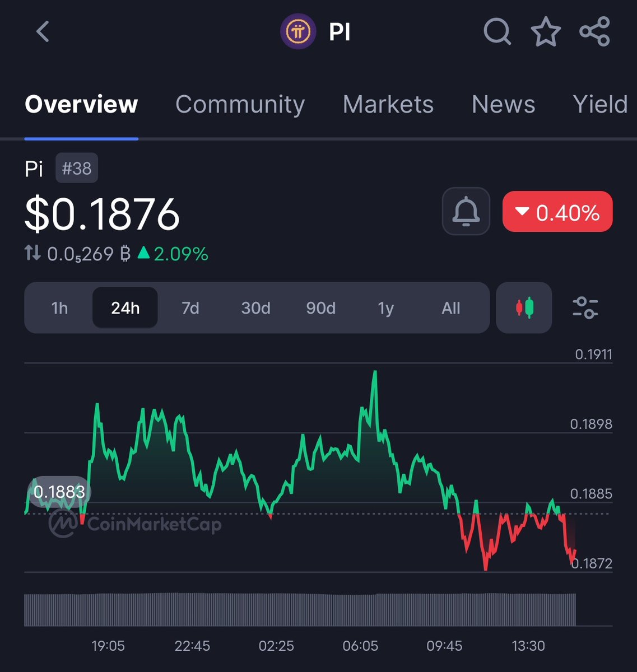Tap the PI title text
637x672 pixels.
click(340, 32)
